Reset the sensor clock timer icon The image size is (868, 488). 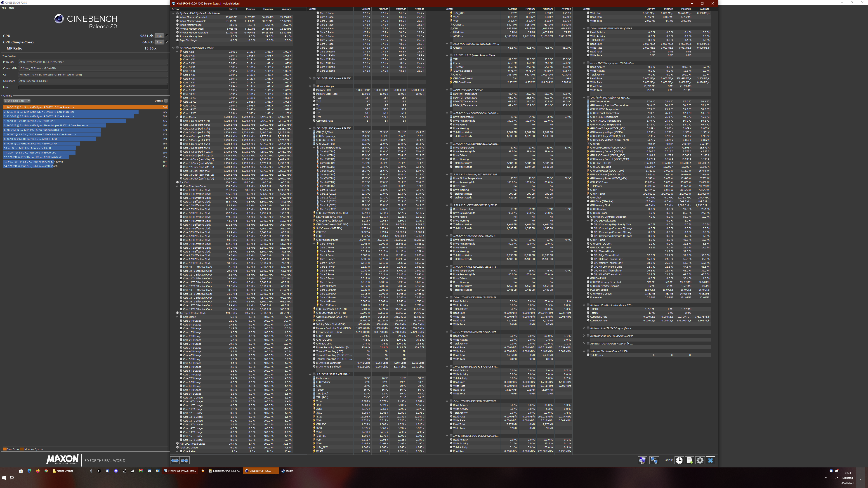(679, 460)
